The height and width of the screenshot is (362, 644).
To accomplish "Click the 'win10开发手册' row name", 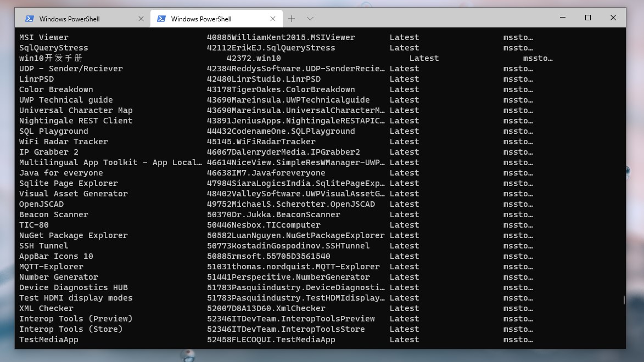I will tap(51, 58).
